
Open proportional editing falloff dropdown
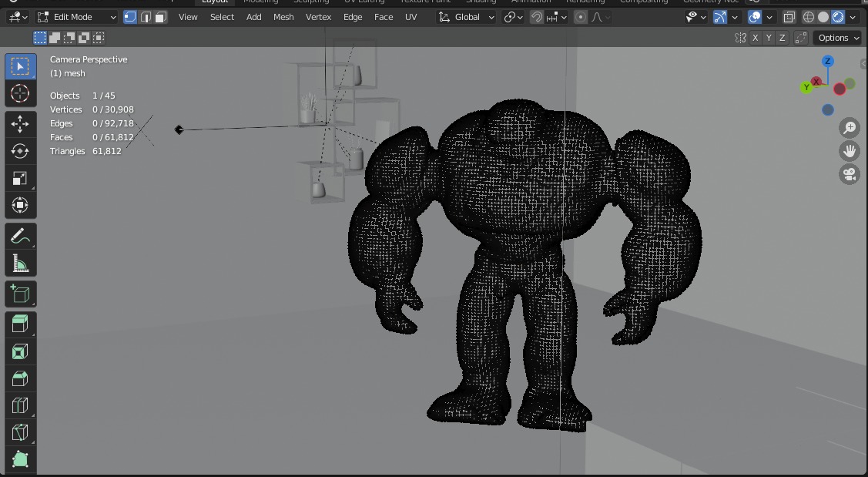pyautogui.click(x=601, y=17)
